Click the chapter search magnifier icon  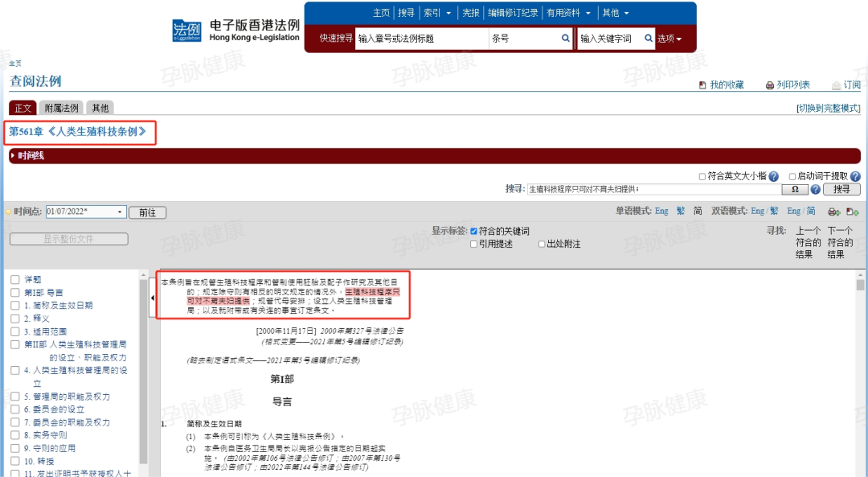click(x=565, y=39)
